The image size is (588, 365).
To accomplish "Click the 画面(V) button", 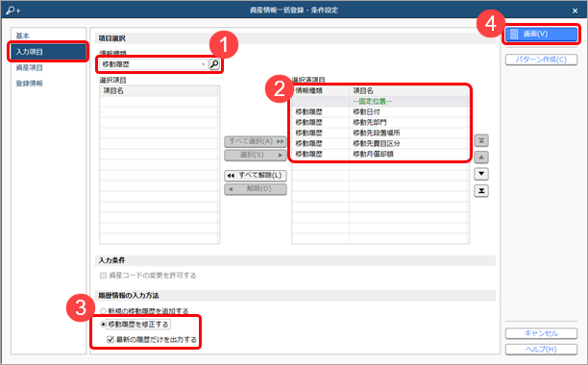I will 541,34.
